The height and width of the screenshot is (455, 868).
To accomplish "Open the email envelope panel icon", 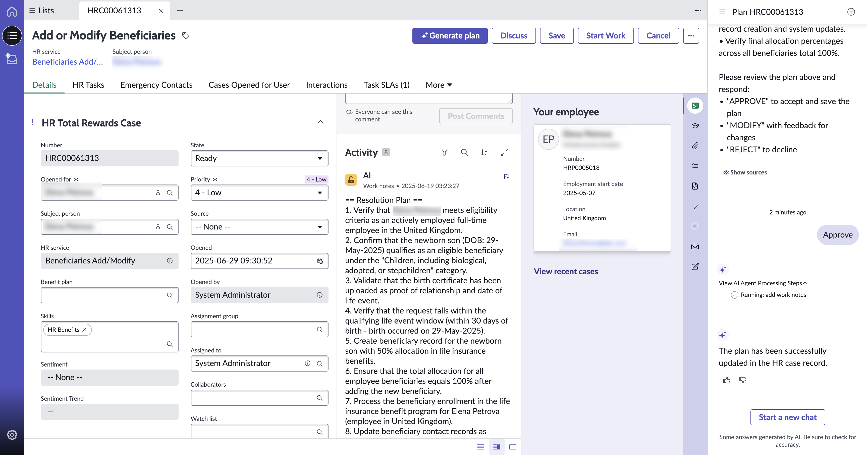I will point(695,246).
